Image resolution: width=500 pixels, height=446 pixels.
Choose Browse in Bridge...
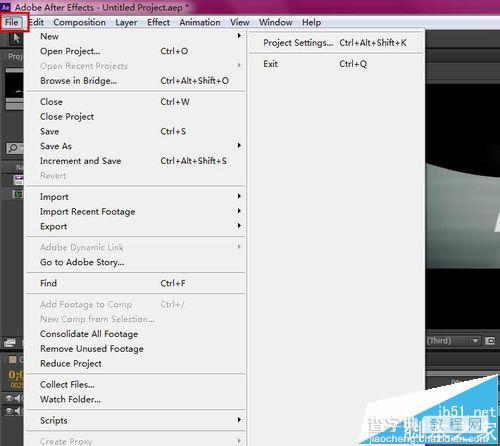point(136,81)
